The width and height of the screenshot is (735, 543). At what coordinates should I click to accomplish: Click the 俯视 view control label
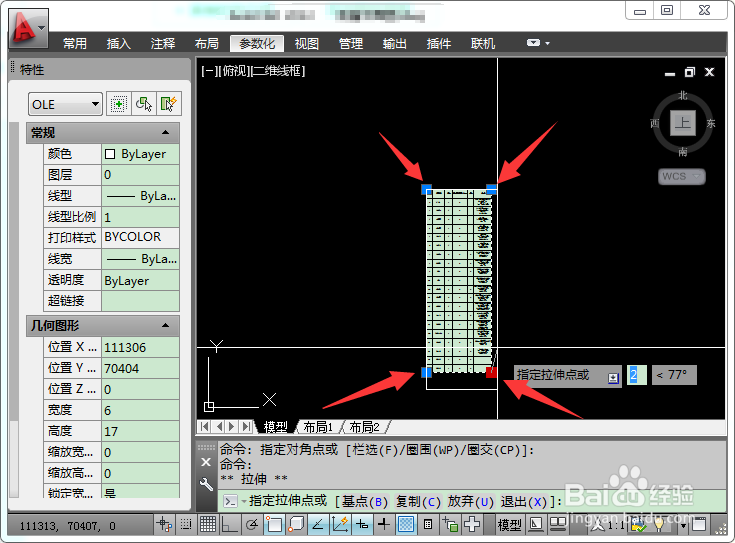(x=236, y=71)
